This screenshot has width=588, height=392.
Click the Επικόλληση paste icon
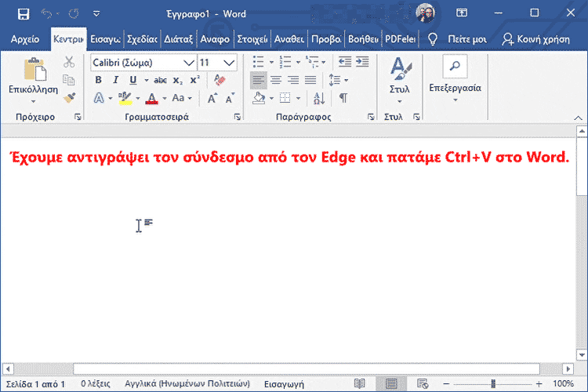pyautogui.click(x=34, y=69)
